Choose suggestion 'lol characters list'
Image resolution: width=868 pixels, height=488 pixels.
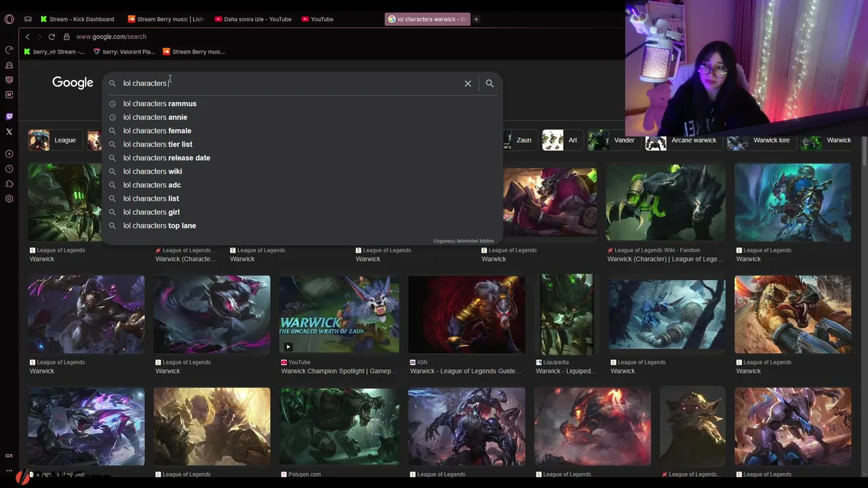[302, 199]
